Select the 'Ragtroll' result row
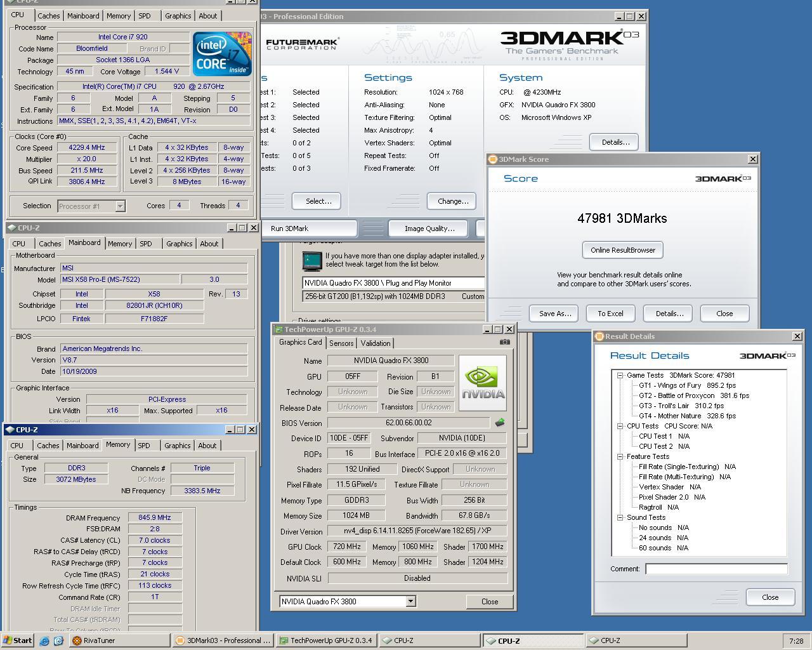This screenshot has height=650, width=812. 658,507
